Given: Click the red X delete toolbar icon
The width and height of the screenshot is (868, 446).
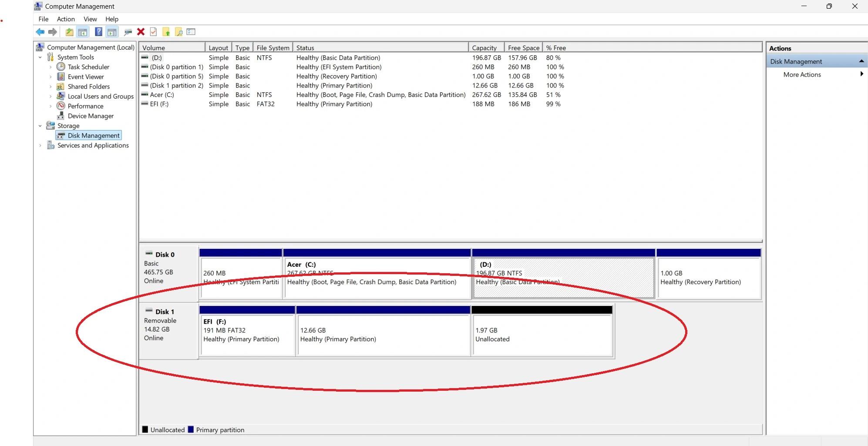Looking at the screenshot, I should 141,32.
